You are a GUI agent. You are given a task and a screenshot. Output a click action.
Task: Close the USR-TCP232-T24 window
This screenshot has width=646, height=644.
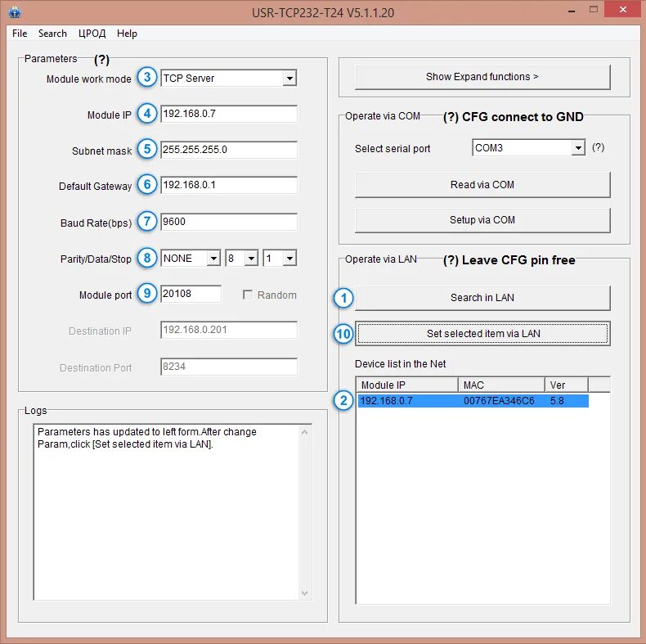point(623,10)
